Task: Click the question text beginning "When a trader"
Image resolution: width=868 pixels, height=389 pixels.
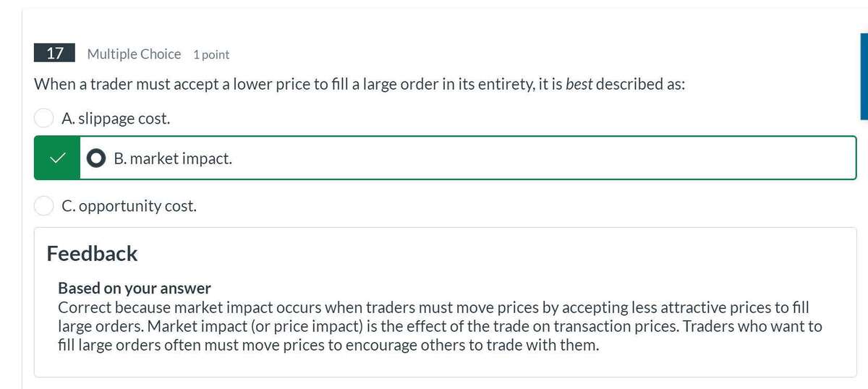Action: click(x=289, y=84)
